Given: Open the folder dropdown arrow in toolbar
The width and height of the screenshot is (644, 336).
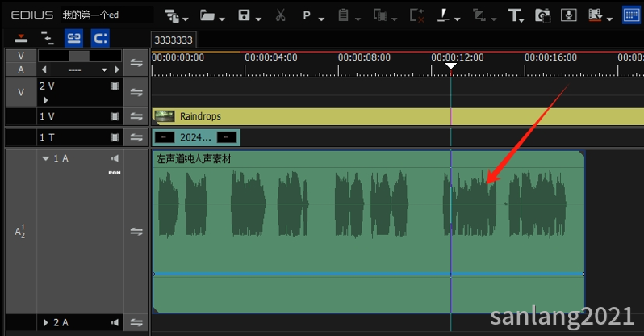Looking at the screenshot, I should pyautogui.click(x=221, y=18).
